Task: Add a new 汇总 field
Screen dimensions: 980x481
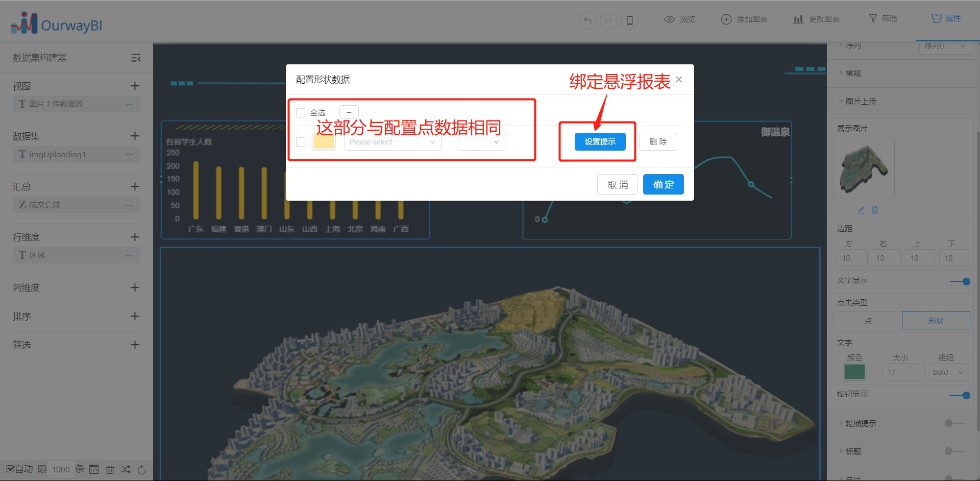Action: [x=135, y=186]
